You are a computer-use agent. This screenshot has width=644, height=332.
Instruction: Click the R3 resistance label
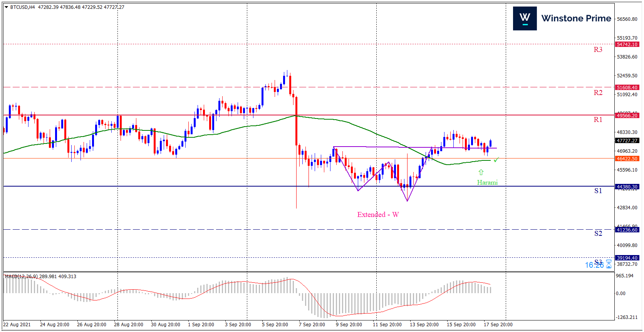(598, 50)
